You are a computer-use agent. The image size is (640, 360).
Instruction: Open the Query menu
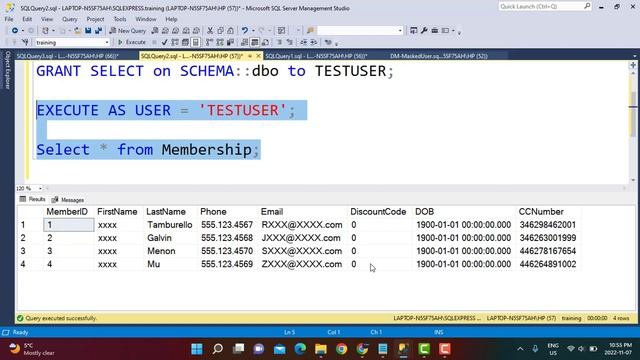(70, 19)
